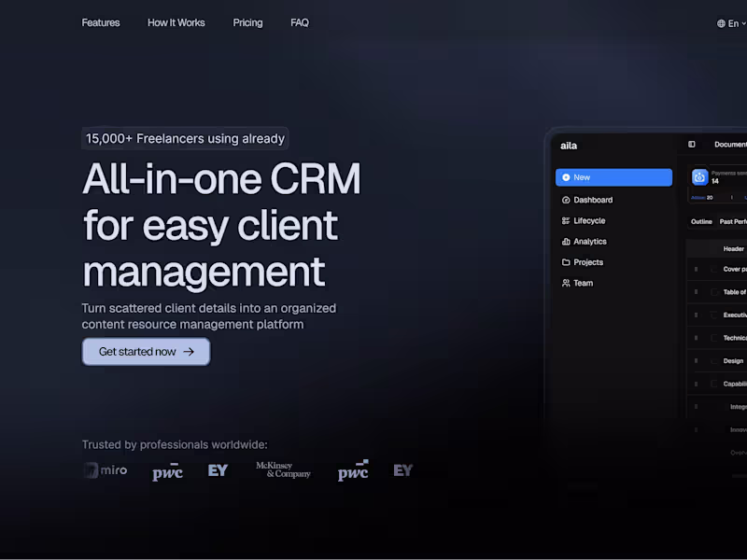Click the Analytics chart icon
The width and height of the screenshot is (747, 560).
[x=565, y=241]
